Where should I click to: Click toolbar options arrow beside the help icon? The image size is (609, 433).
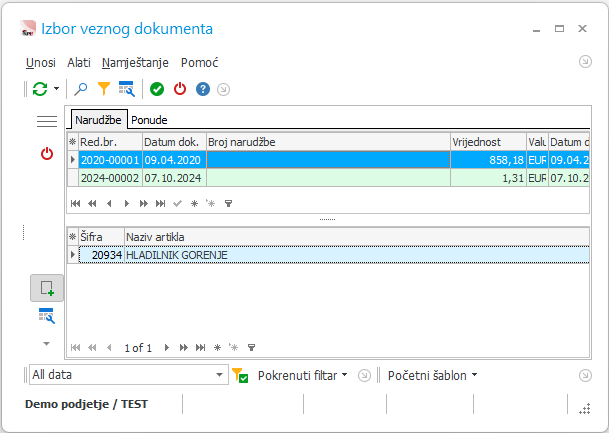tap(223, 90)
